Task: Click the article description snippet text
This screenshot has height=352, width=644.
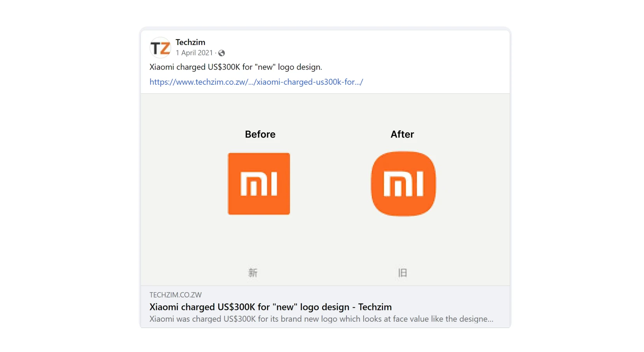Action: (321, 319)
